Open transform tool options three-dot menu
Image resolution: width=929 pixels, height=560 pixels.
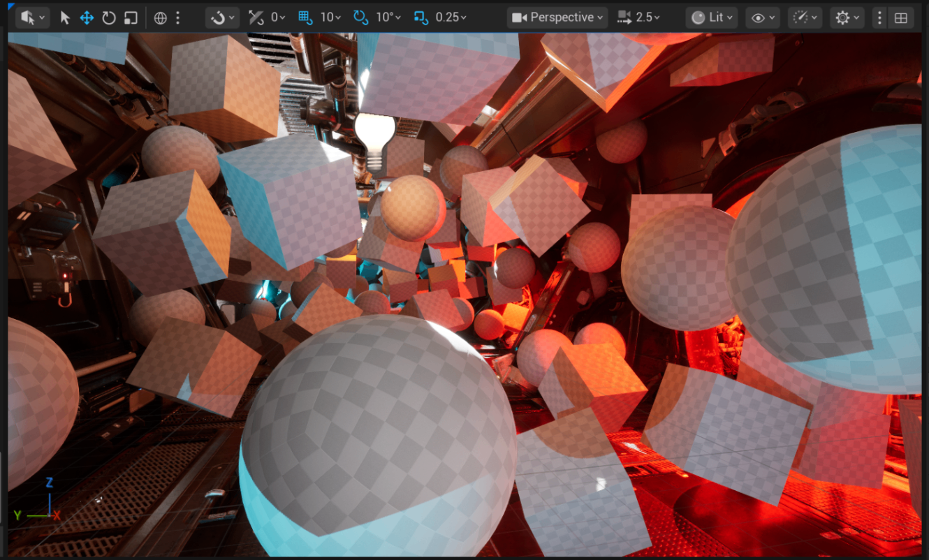pyautogui.click(x=178, y=17)
